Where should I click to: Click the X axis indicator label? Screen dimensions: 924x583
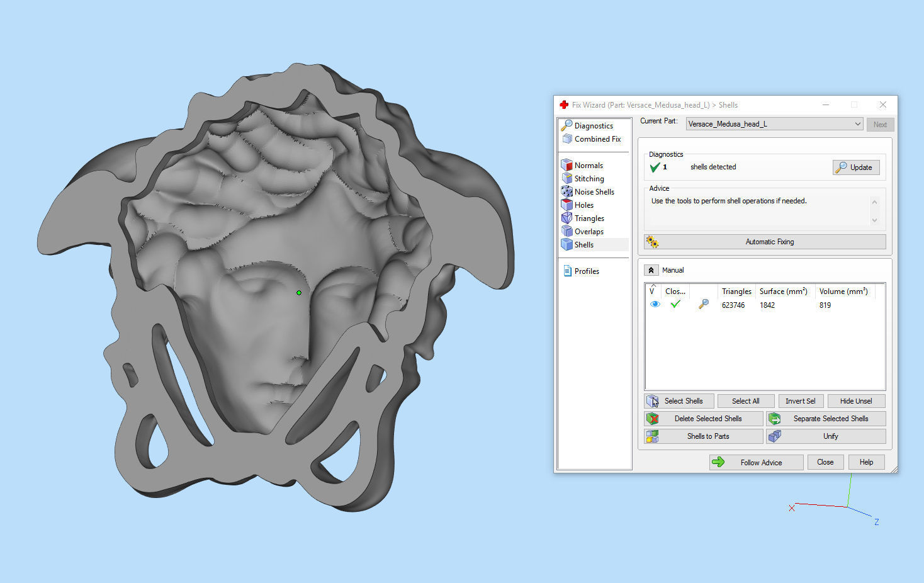click(x=791, y=508)
